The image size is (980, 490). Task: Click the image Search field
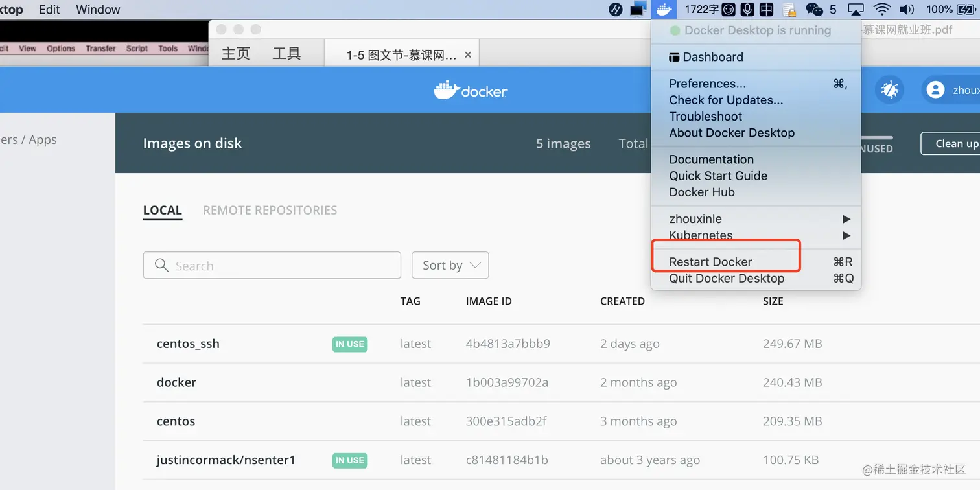tap(272, 265)
